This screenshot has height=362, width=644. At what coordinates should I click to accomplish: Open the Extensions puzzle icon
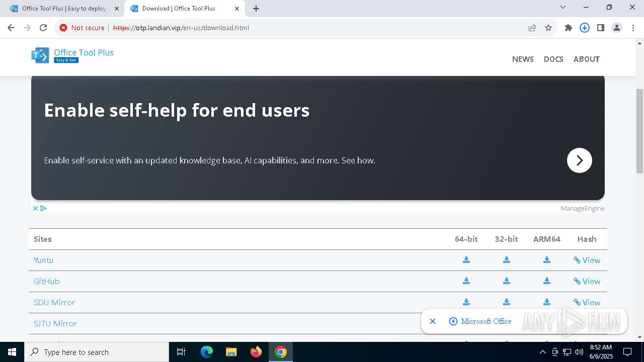pyautogui.click(x=569, y=28)
